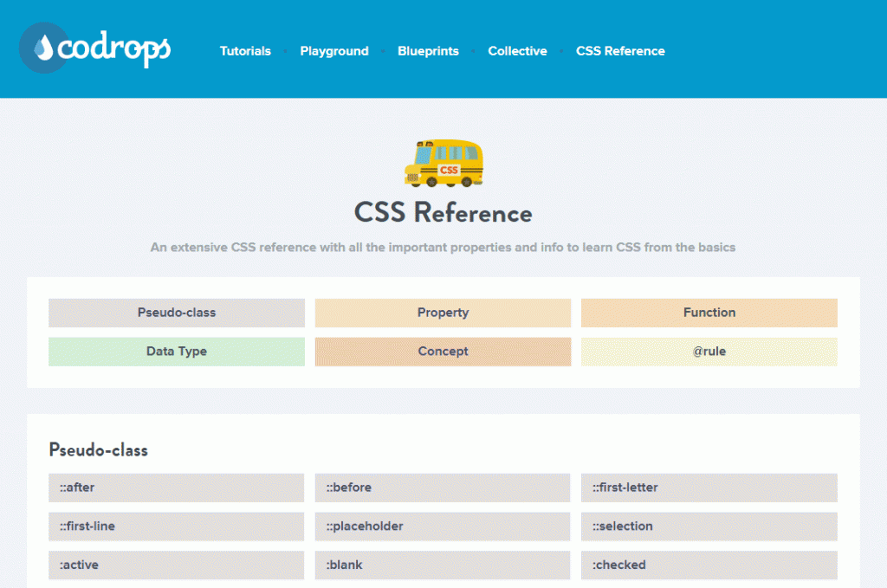887x588 pixels.
Task: Open the :blank reference entry
Action: coord(443,565)
